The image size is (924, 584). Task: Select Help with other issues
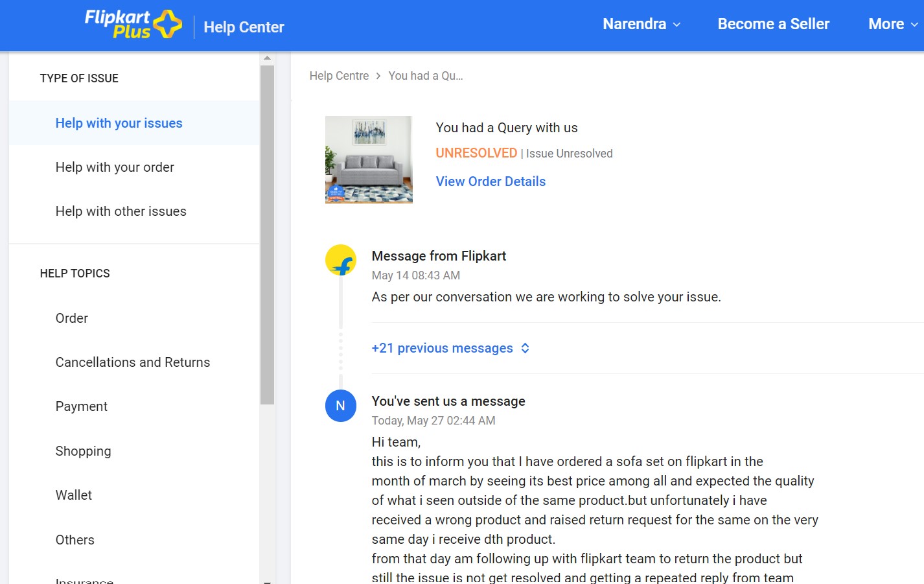click(x=121, y=211)
